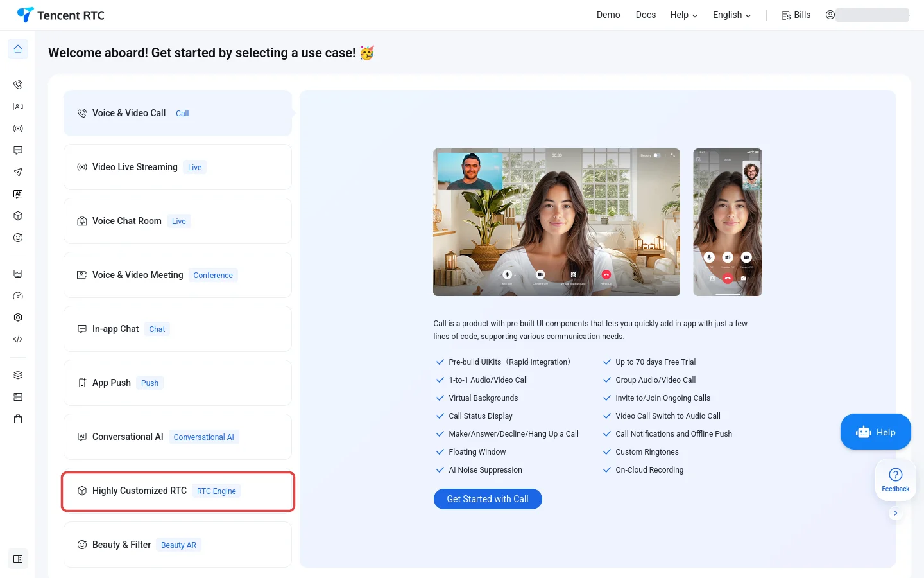Open the Home icon in the sidebar
Image resolution: width=924 pixels, height=578 pixels.
[18, 49]
